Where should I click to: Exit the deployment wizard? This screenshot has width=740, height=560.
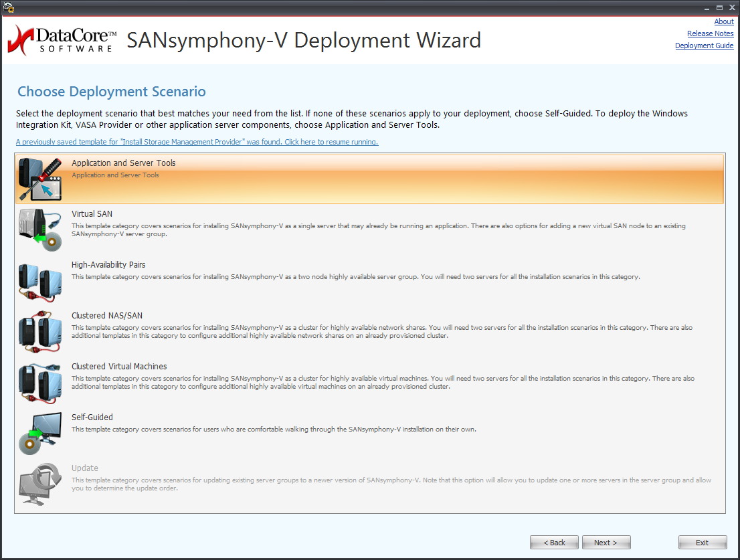coord(702,543)
